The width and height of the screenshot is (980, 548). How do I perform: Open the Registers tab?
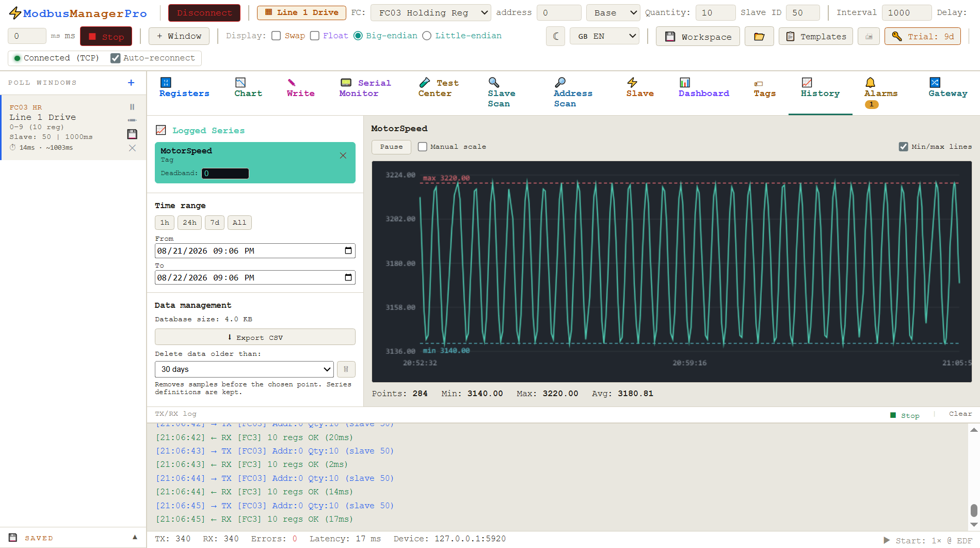coord(184,88)
